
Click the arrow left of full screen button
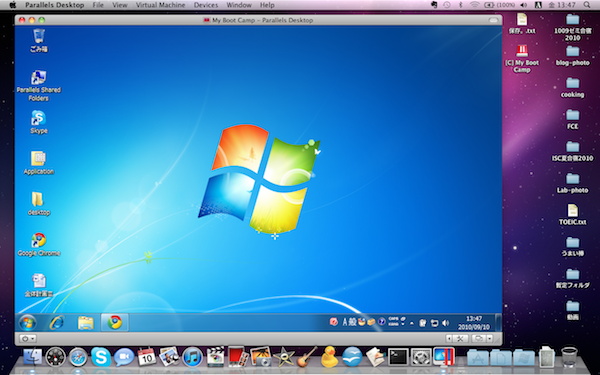pos(449,339)
